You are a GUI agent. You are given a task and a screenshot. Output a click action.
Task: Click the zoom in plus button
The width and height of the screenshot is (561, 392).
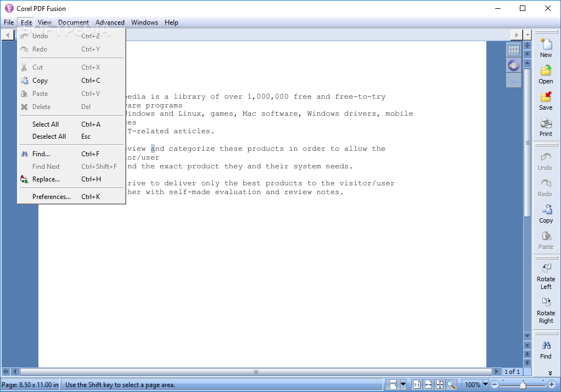click(551, 384)
